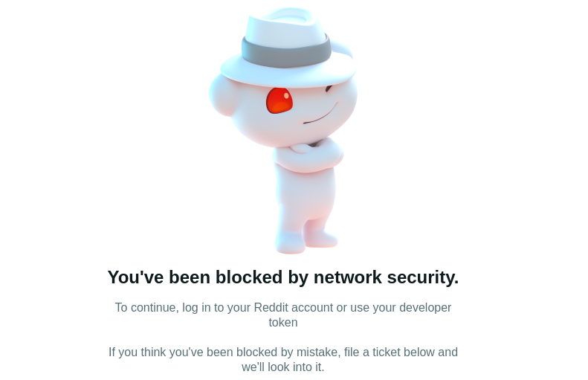Click the word "token" on its own line
Viewport: 588px width, 380px height.
pos(283,323)
